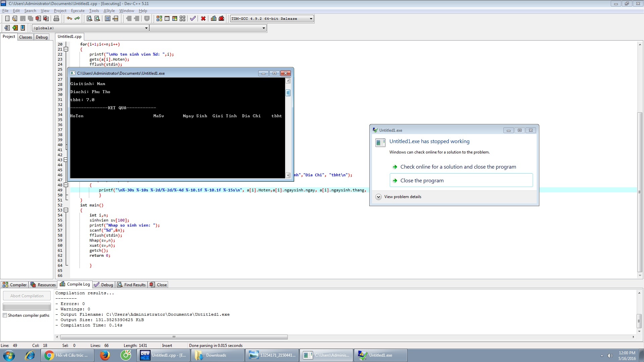Expand View problem details
This screenshot has height=362, width=644.
point(378,197)
